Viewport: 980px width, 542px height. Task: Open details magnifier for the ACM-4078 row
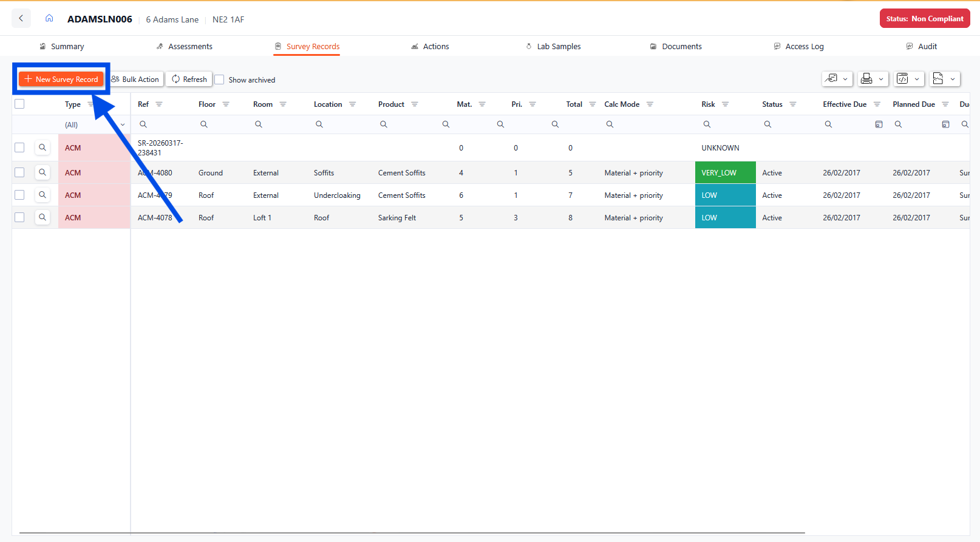(x=43, y=217)
